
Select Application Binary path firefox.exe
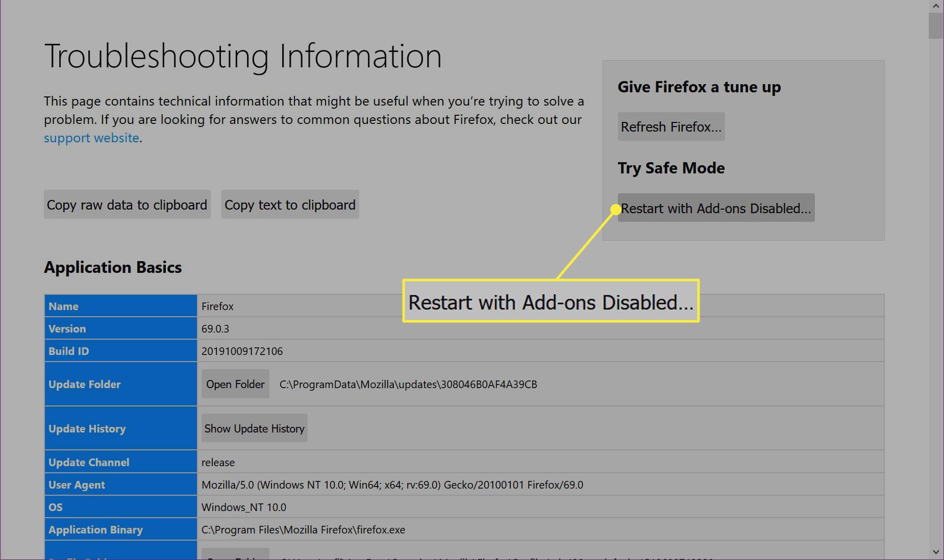(x=303, y=529)
